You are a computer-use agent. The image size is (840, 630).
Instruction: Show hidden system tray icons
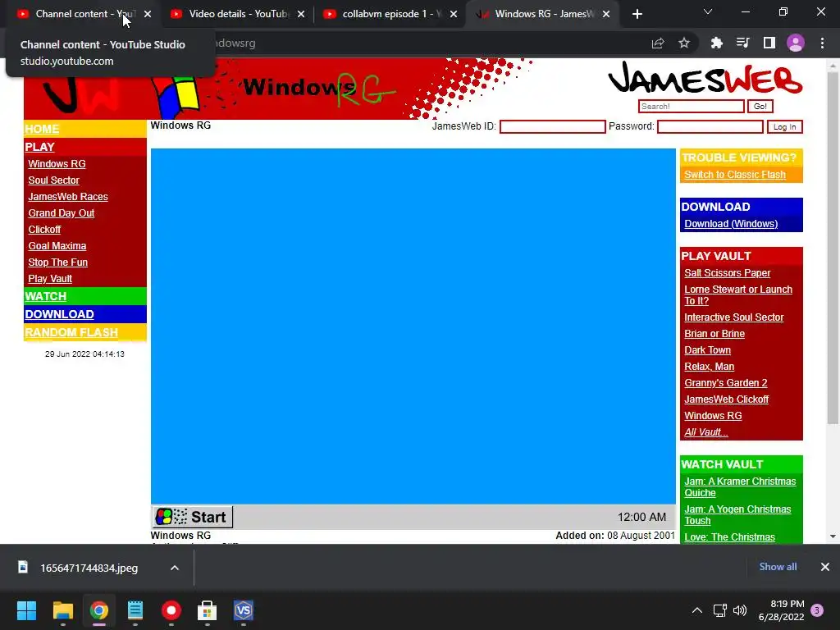coord(697,610)
